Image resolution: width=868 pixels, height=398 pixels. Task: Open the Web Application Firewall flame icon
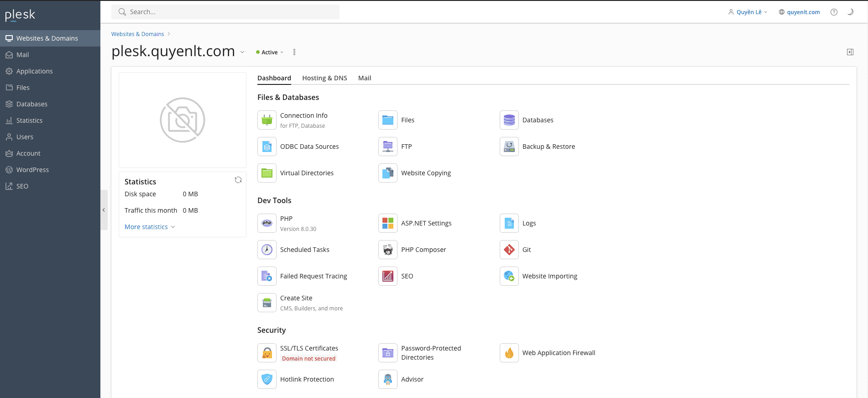coord(509,353)
